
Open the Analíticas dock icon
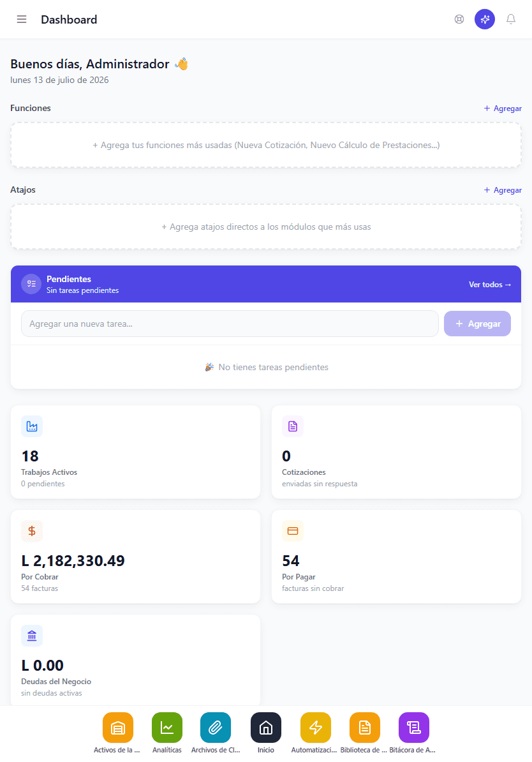click(x=167, y=728)
